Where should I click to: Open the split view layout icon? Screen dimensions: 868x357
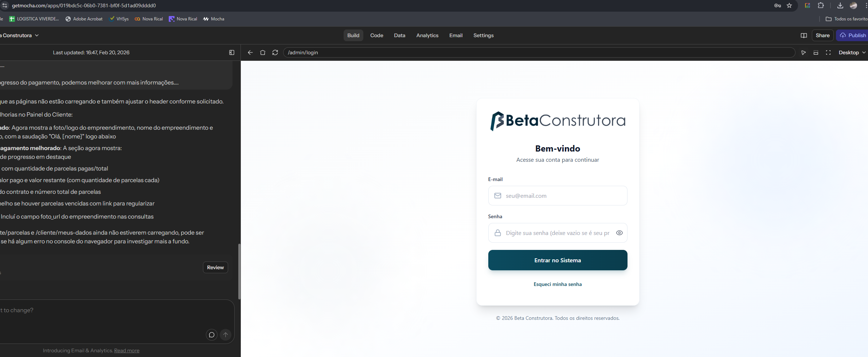tap(804, 35)
